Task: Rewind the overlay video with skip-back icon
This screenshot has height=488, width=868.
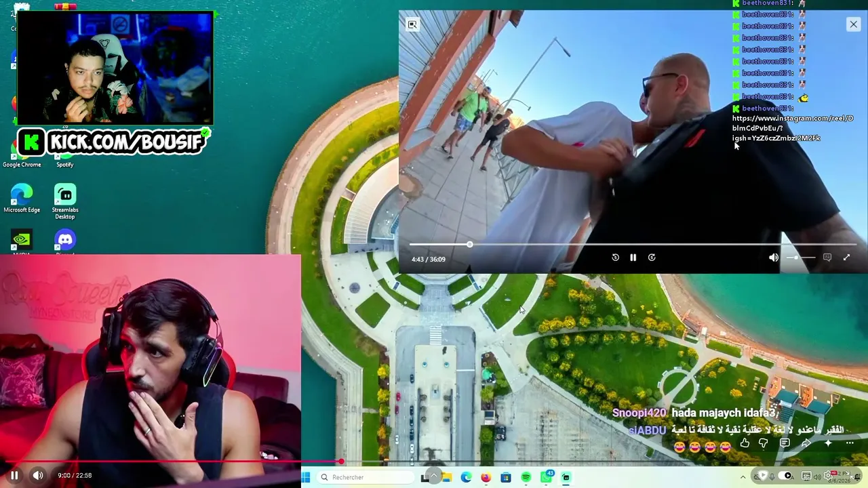Action: (x=615, y=258)
